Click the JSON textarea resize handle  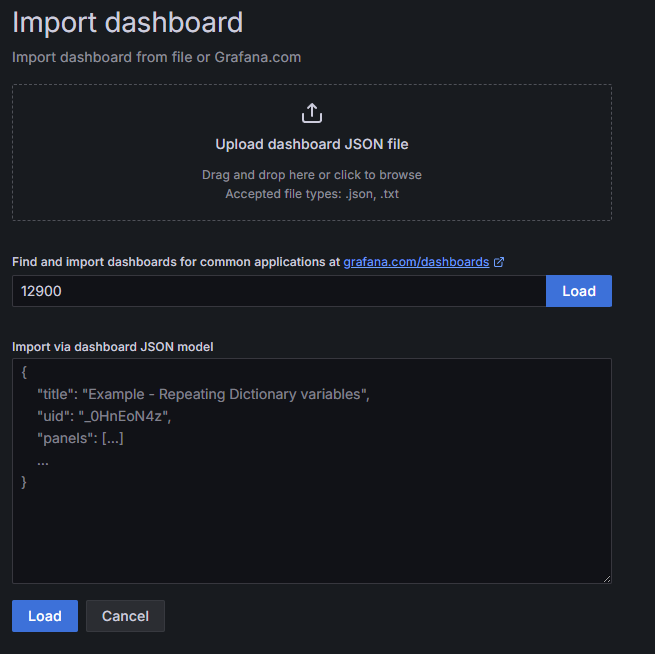pyautogui.click(x=607, y=579)
